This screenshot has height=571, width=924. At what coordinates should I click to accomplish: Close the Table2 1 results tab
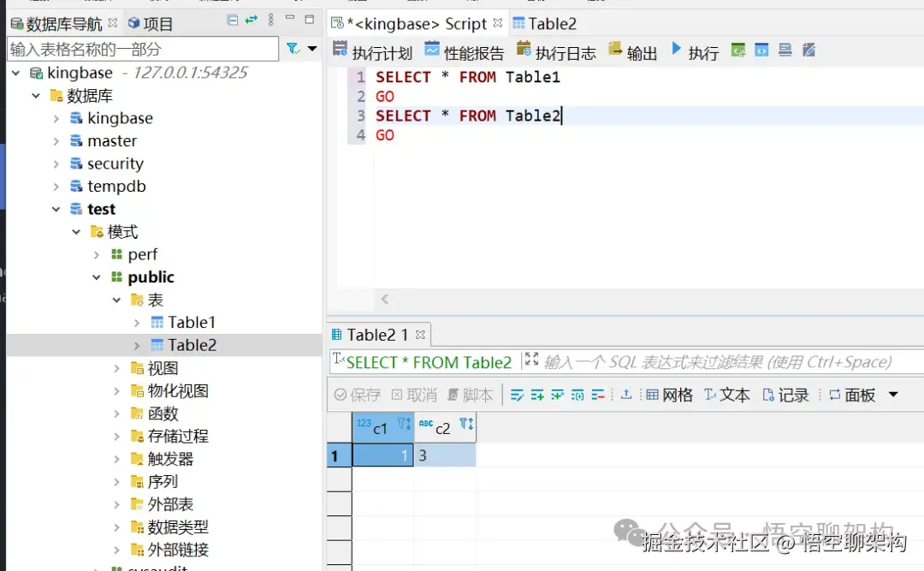point(420,335)
